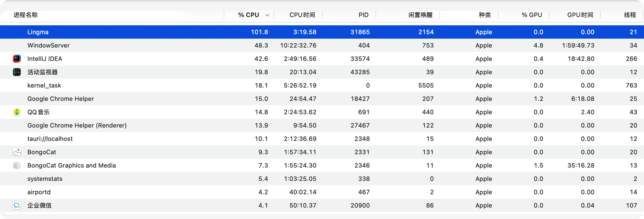Click 企业微信's PID 20900

pyautogui.click(x=360, y=205)
